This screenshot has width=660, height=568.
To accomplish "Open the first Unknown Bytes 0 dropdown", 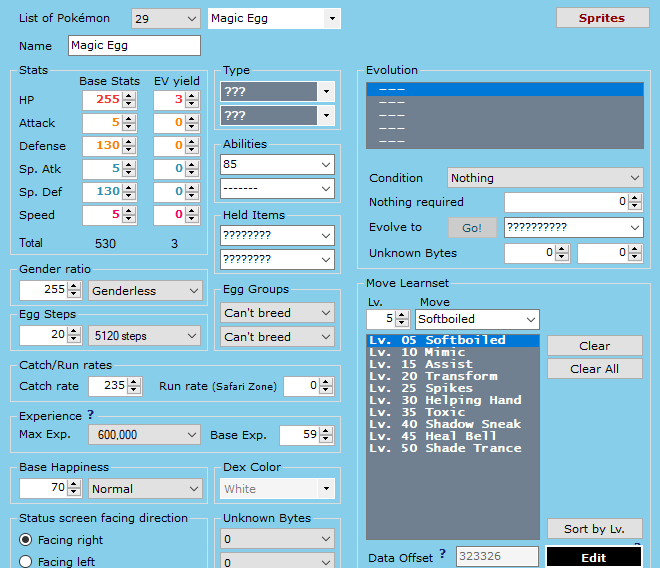I will point(277,539).
